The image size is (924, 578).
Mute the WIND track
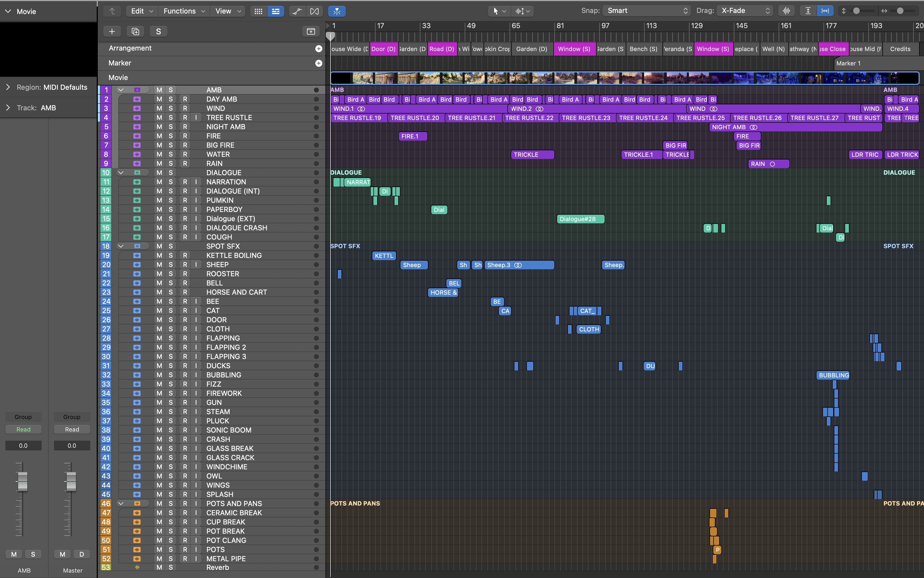[x=159, y=108]
